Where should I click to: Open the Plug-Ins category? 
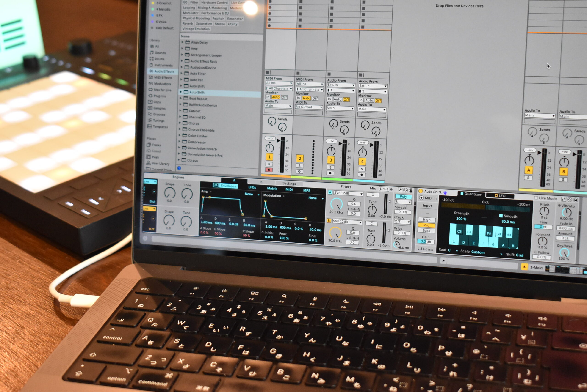(x=157, y=96)
